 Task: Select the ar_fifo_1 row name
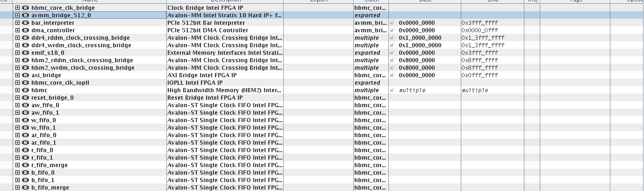[x=44, y=143]
